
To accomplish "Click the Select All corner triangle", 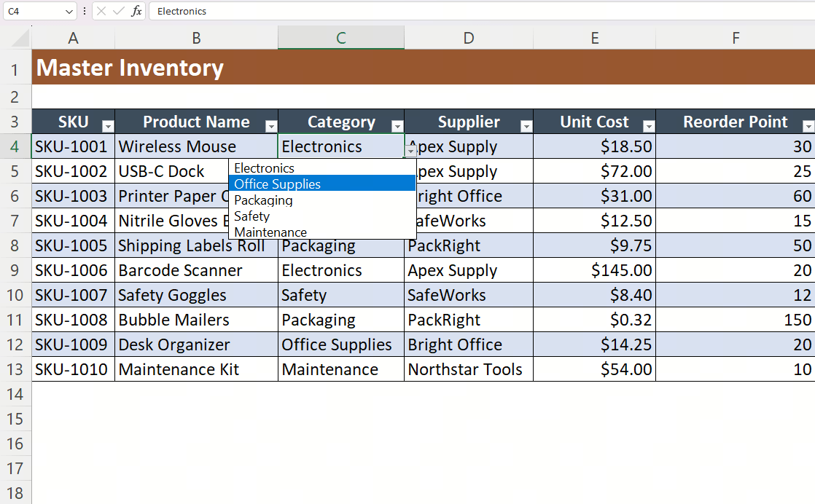I will (20, 38).
